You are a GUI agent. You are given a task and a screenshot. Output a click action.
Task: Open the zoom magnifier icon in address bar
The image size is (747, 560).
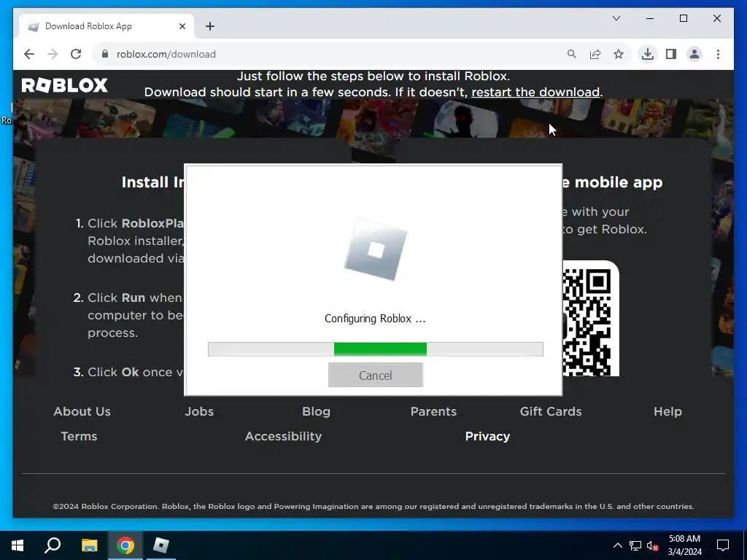point(572,54)
